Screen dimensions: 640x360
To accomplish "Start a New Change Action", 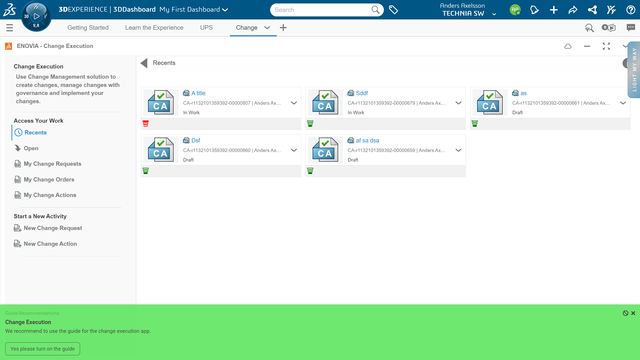I will (x=50, y=244).
